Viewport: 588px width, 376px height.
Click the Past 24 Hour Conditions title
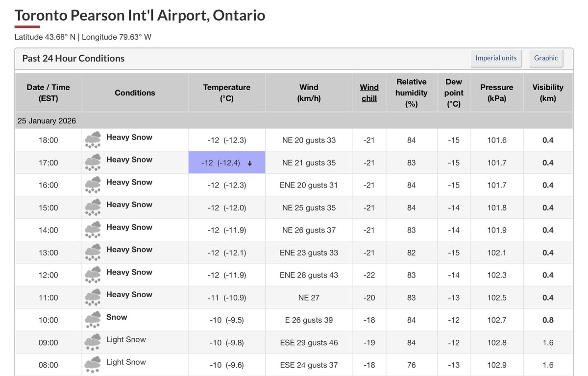(x=73, y=58)
